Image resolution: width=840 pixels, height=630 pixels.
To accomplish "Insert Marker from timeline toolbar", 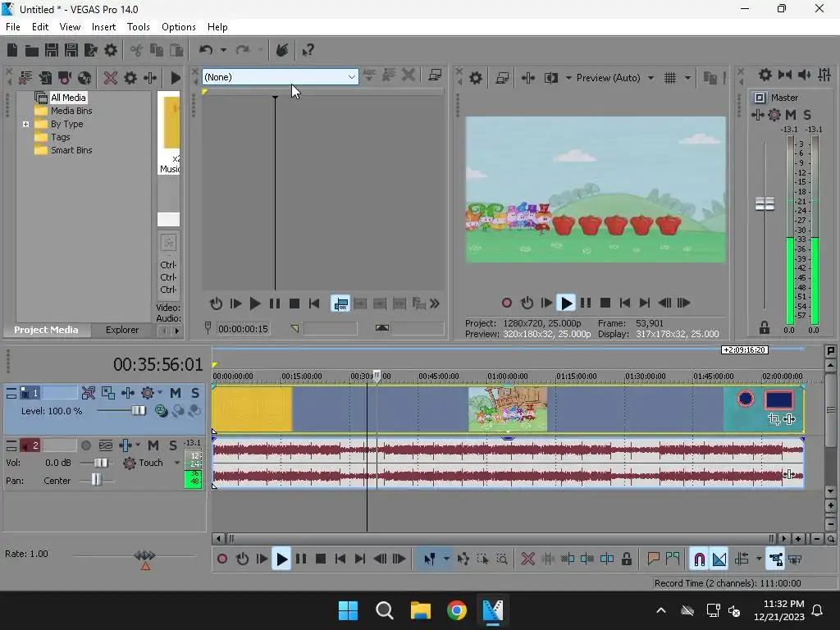I will pyautogui.click(x=653, y=559).
